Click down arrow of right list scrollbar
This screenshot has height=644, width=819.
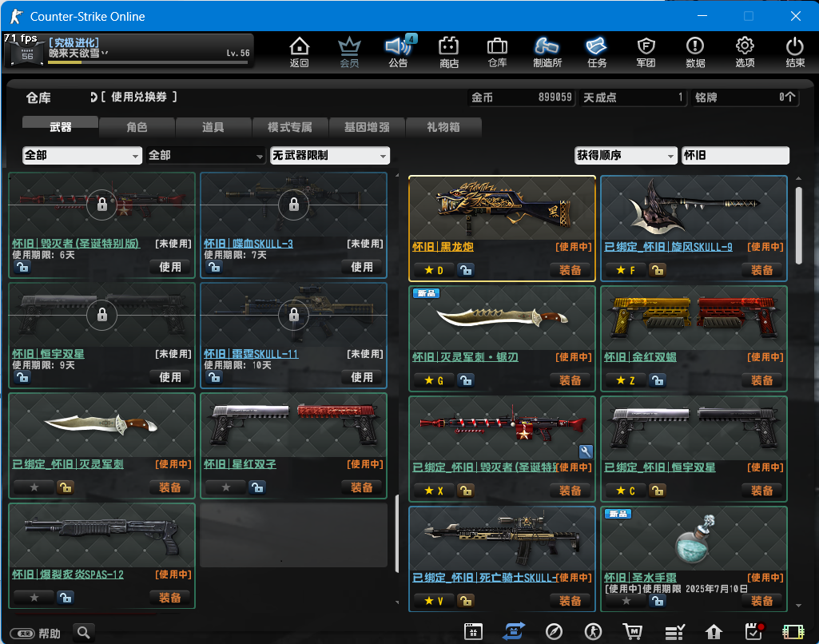click(799, 606)
